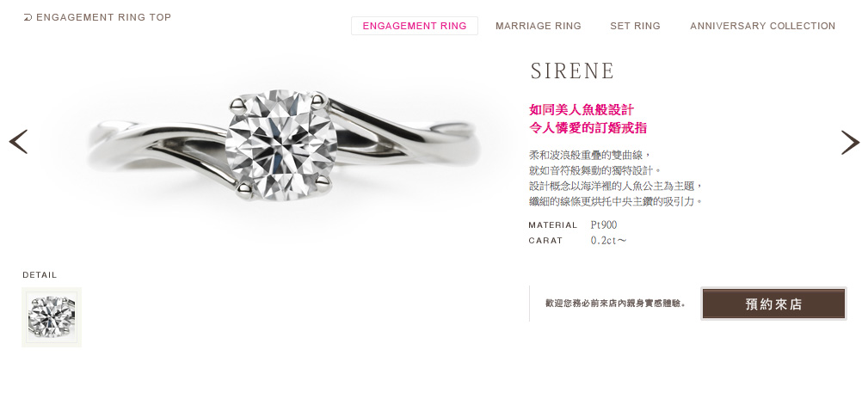Click the back icon beside ENGAGEMENT RING TOP
The height and width of the screenshot is (393, 868).
pyautogui.click(x=28, y=18)
